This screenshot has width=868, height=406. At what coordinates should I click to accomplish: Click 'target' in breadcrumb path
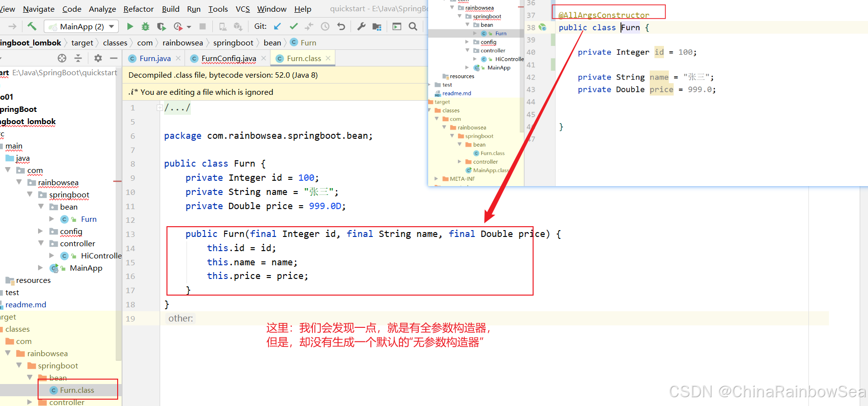coord(82,43)
